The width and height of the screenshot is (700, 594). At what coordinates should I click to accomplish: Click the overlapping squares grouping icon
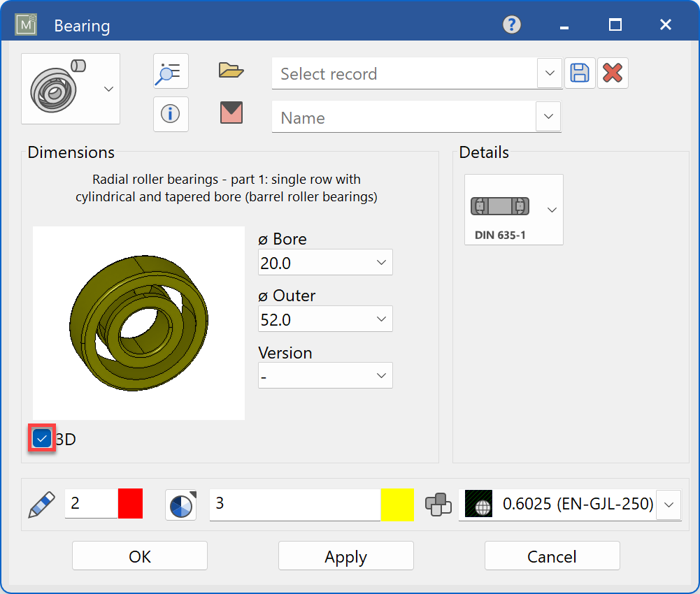coord(440,504)
